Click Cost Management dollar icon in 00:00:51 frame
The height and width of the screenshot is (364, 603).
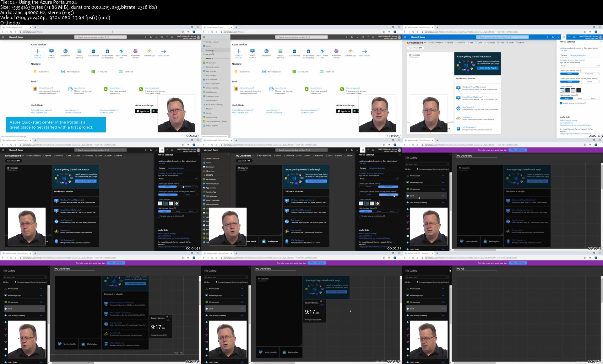click(342, 89)
